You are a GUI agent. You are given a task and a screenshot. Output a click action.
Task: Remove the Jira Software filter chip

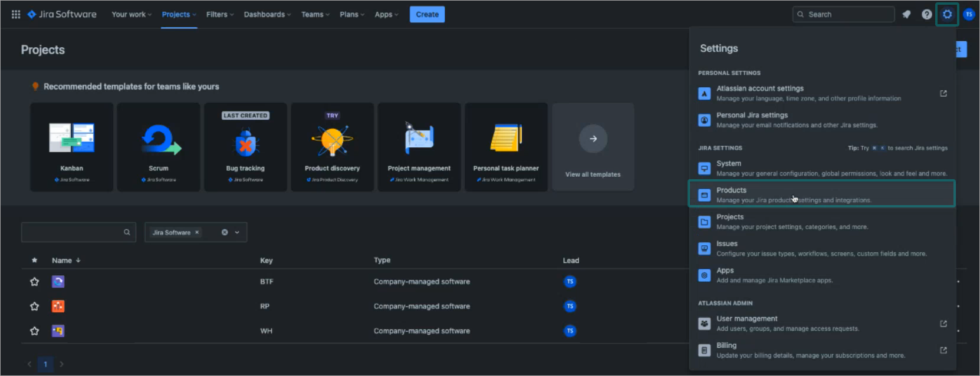point(197,232)
